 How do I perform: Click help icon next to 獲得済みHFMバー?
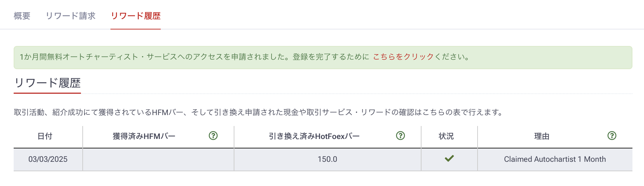point(213,136)
